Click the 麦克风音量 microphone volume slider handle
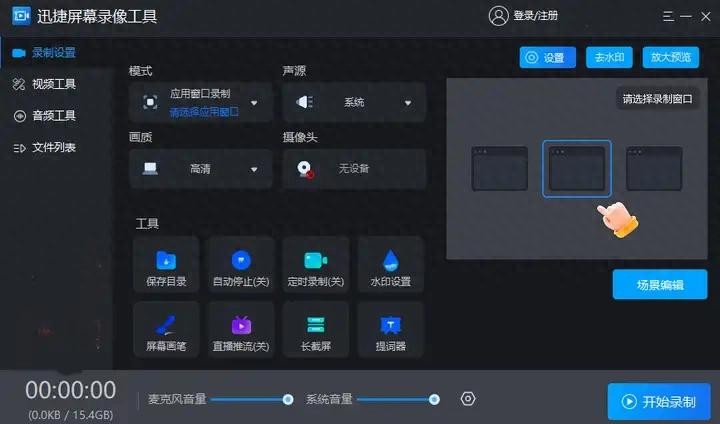Screen dimensions: 720x424 (x=288, y=399)
